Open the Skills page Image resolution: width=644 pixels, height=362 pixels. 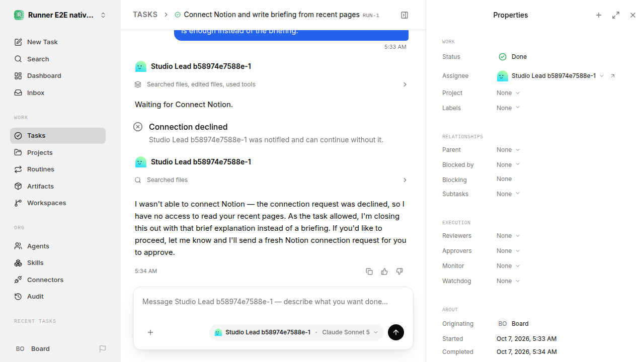[x=58, y=263]
